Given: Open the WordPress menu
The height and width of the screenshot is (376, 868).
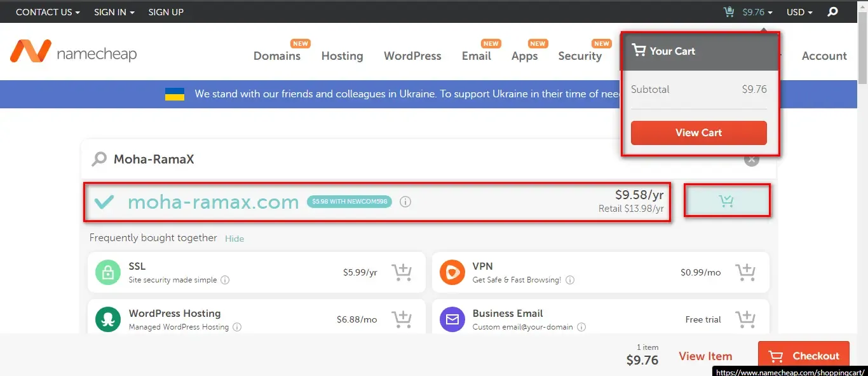Looking at the screenshot, I should tap(412, 56).
